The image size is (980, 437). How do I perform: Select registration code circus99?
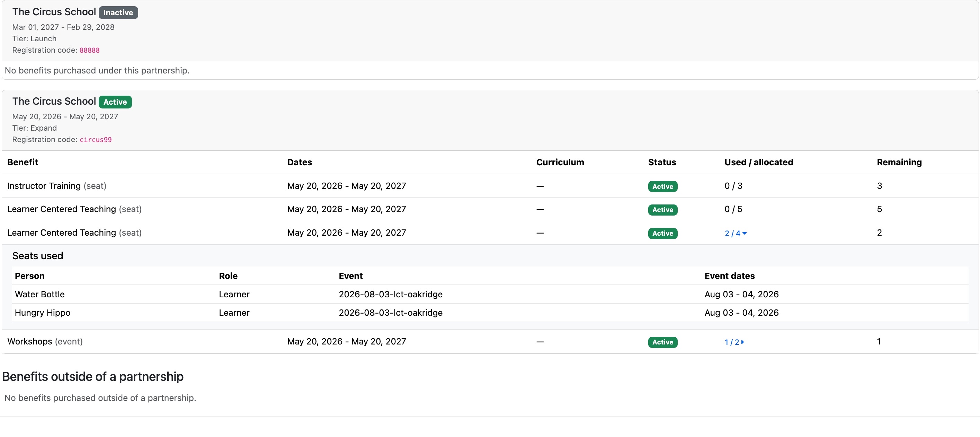(x=96, y=140)
